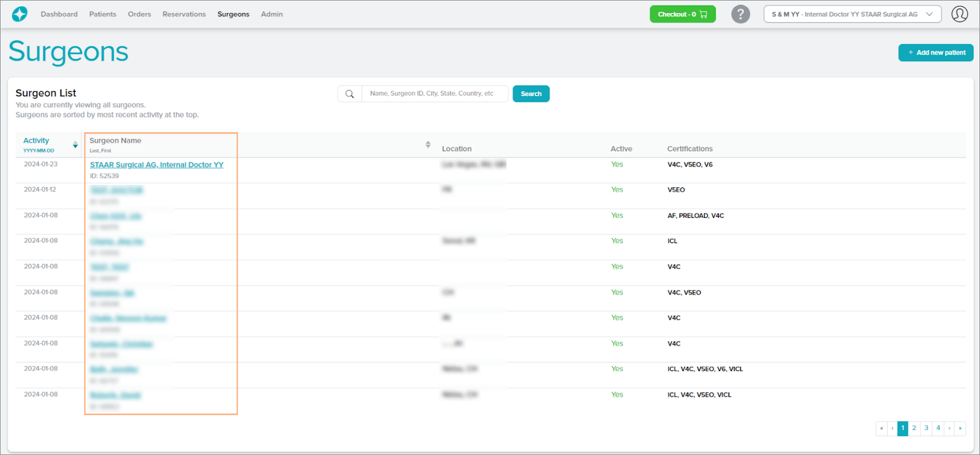The height and width of the screenshot is (455, 980).
Task: Click the magnifying glass search icon
Action: (350, 94)
